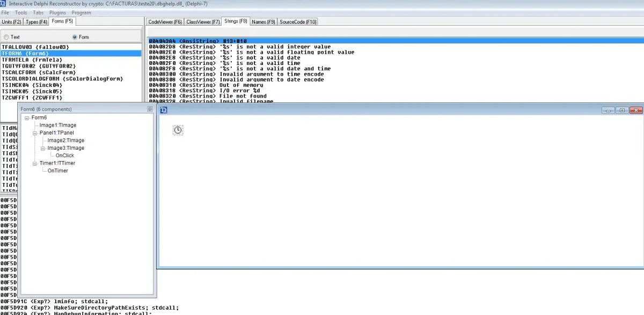Image resolution: width=644 pixels, height=315 pixels.
Task: Select the 'File not found' string row
Action: [x=396, y=96]
